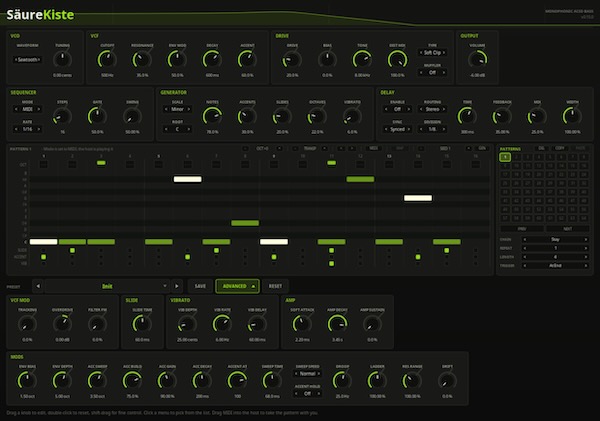Image resolution: width=600 pixels, height=421 pixels.
Task: Go to previous preset with left arrow
Action: 38,286
